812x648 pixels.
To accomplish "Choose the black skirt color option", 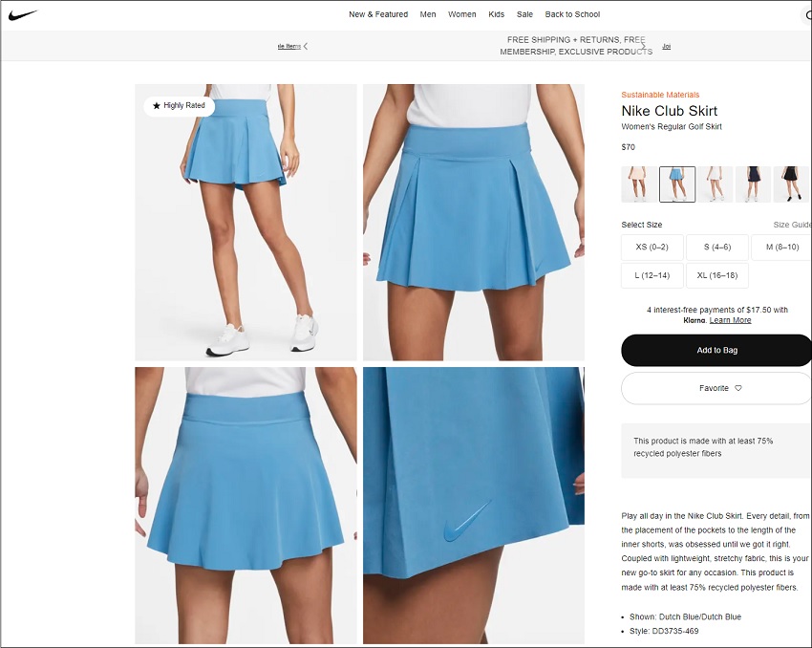I will 791,184.
